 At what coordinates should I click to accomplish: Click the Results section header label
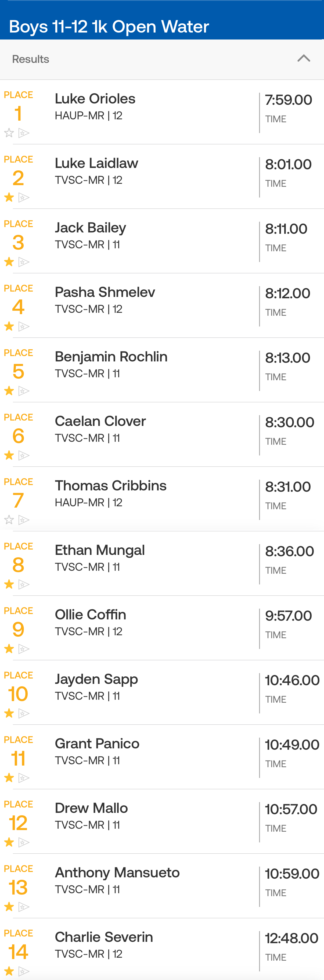[x=30, y=59]
